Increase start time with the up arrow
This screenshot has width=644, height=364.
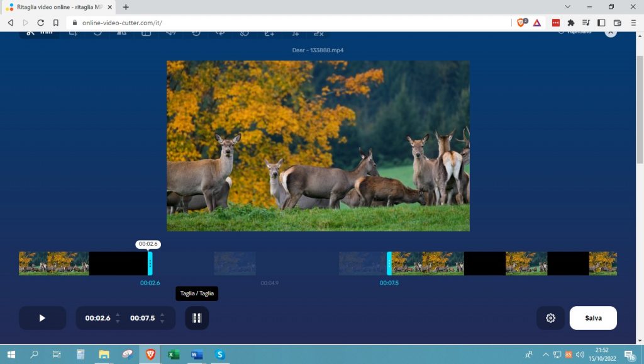(118, 314)
